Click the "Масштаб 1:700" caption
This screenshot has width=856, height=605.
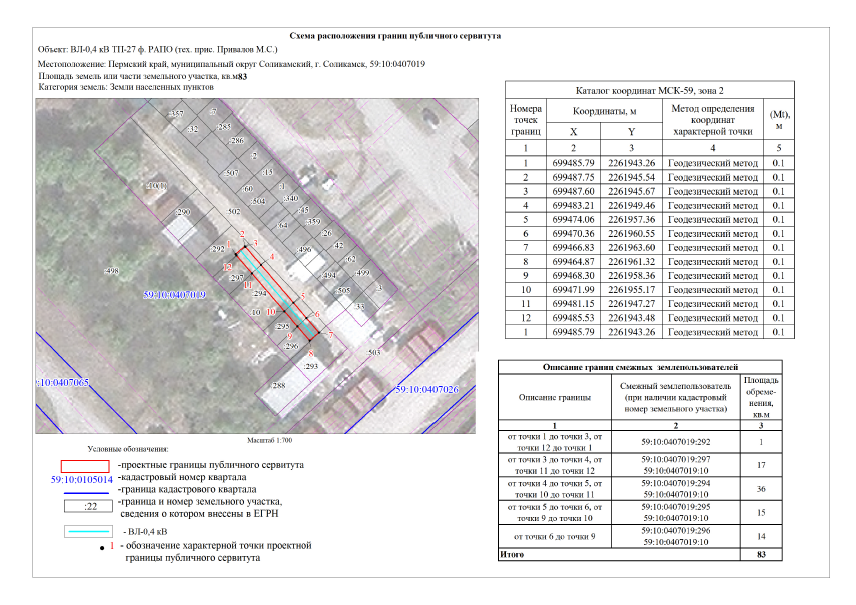coord(270,440)
